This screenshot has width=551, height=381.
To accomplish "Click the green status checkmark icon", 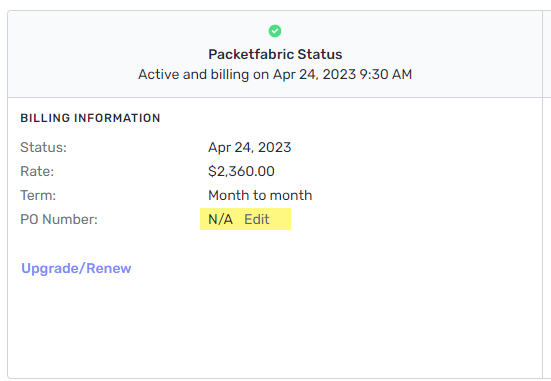I will coord(275,31).
